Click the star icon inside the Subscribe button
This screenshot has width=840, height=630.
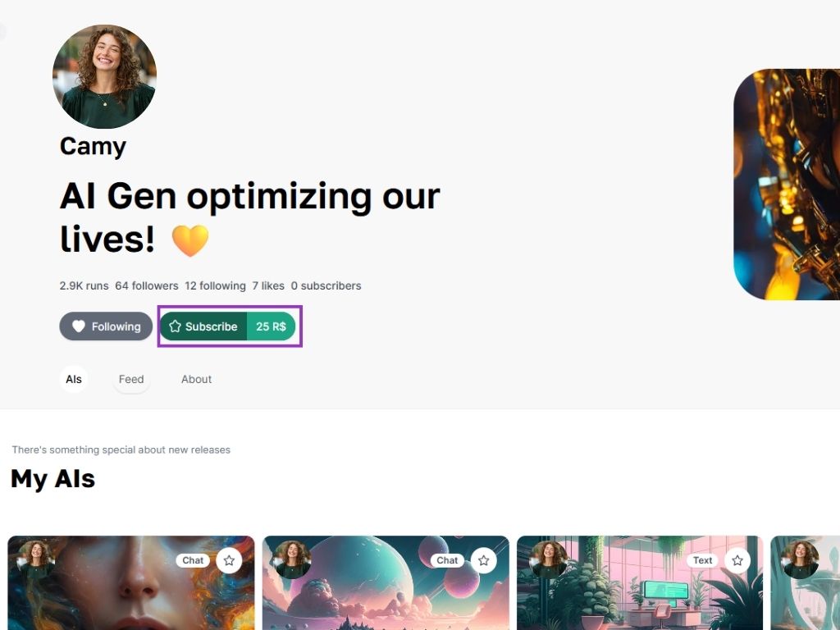[175, 326]
